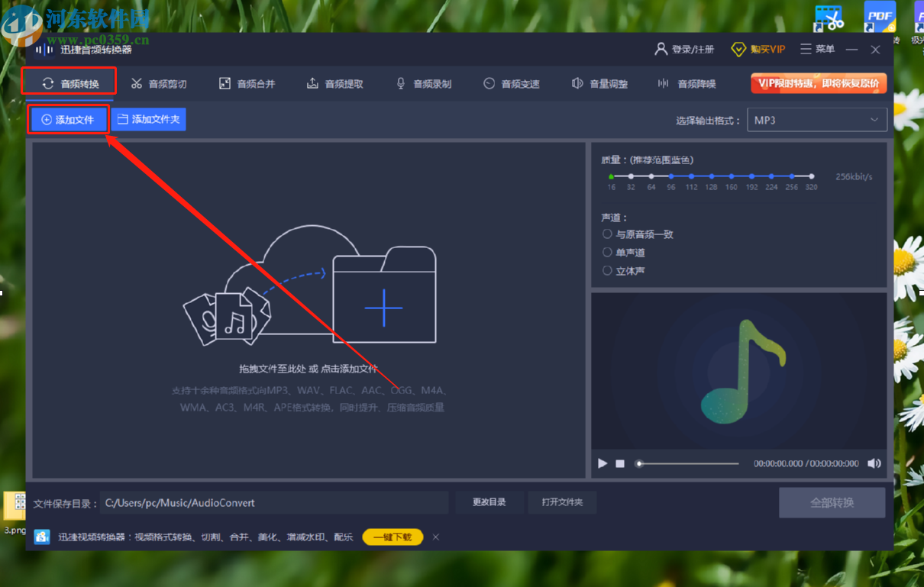Viewport: 924px width, 587px height.
Task: Click the 添加文件夹 button
Action: pos(149,119)
